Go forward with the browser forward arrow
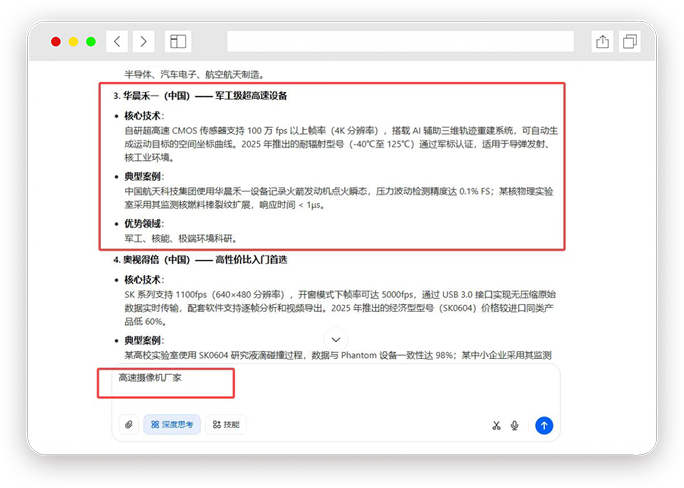 pos(144,41)
